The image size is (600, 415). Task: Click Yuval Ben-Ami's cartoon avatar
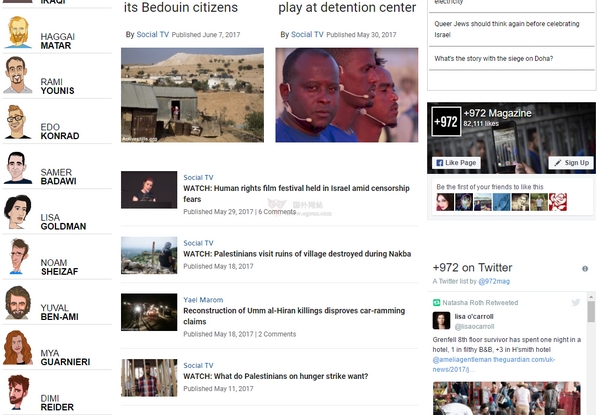(18, 303)
